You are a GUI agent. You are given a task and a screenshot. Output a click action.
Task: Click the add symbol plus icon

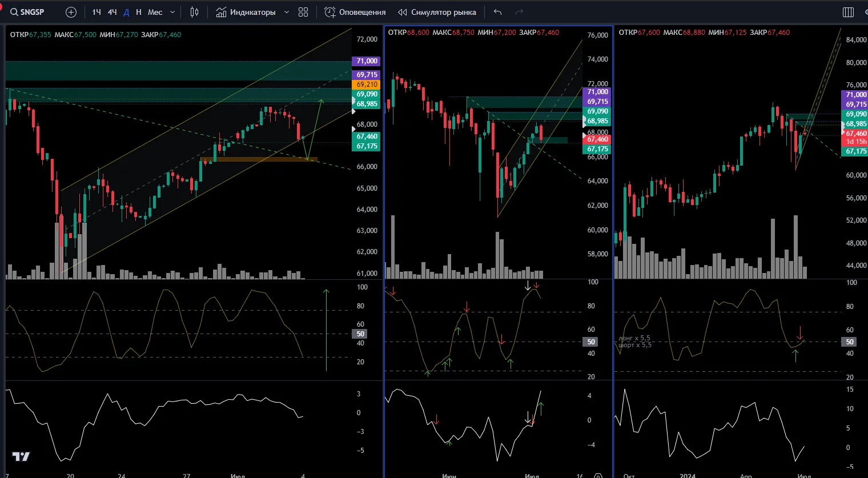71,12
